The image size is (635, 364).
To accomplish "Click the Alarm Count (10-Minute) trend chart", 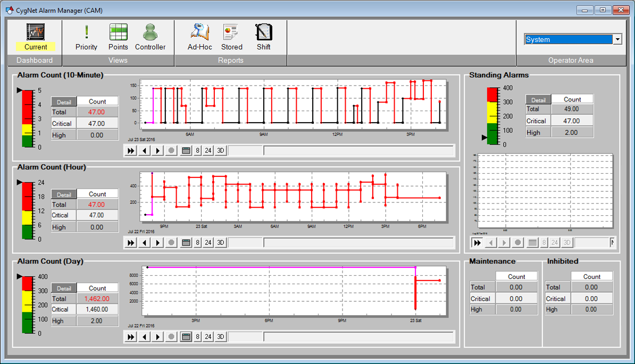I will pyautogui.click(x=293, y=104).
